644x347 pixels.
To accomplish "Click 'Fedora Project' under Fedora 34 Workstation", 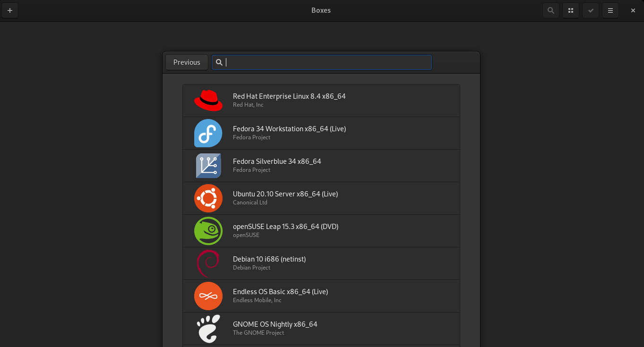I will 251,137.
